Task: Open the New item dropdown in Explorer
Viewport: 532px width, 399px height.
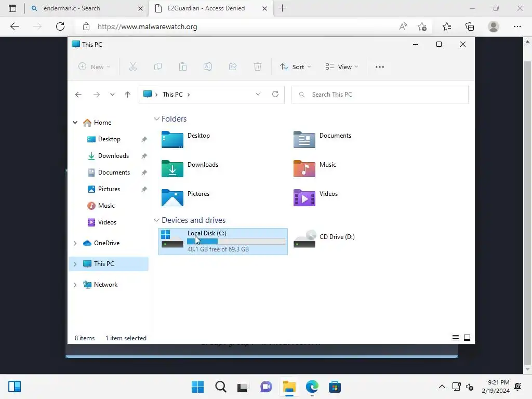Action: point(95,67)
